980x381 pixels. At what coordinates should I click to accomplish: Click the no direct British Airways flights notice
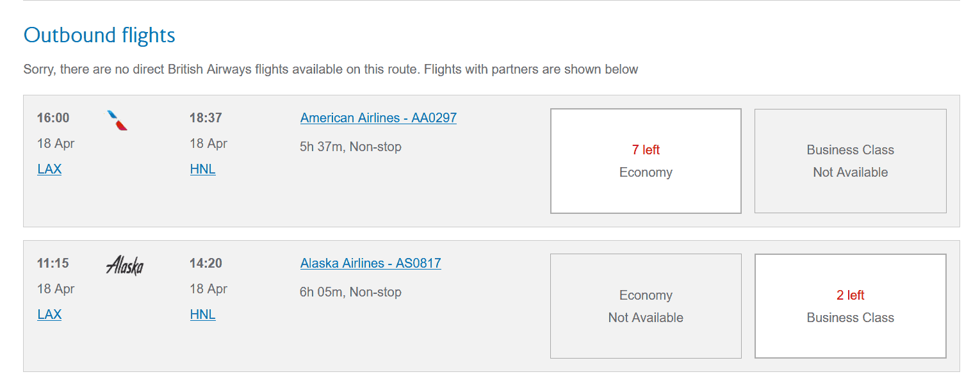point(331,69)
